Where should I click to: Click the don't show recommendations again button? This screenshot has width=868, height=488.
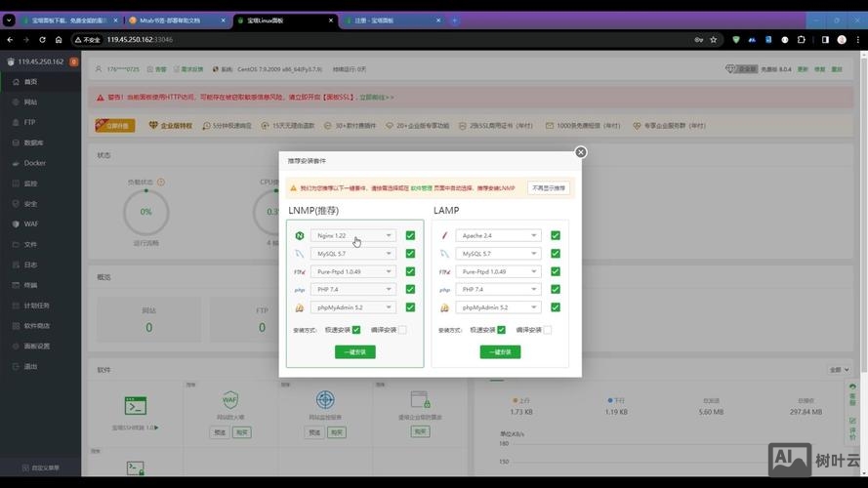click(x=549, y=187)
